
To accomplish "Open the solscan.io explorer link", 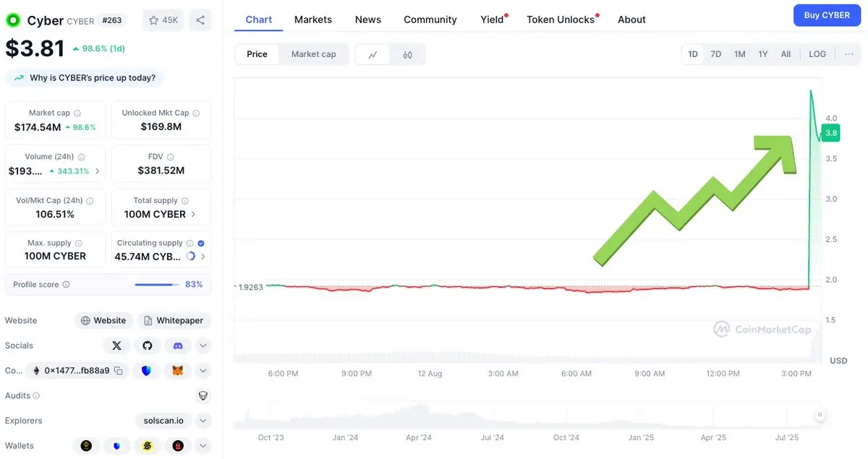I will pyautogui.click(x=163, y=421).
